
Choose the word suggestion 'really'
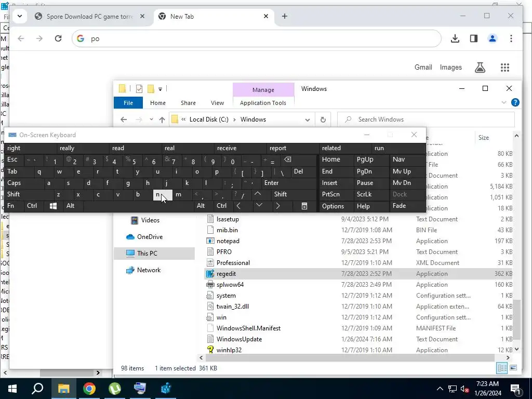pyautogui.click(x=83, y=148)
